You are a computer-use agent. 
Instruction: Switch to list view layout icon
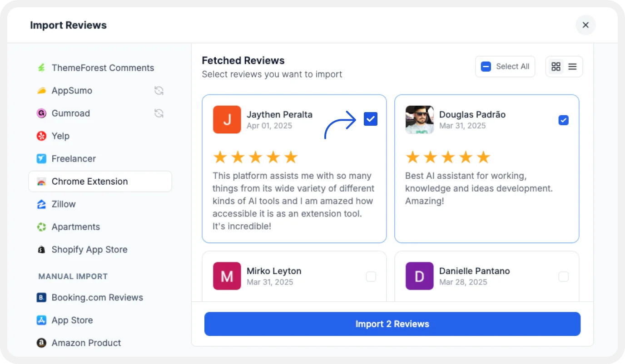pos(572,67)
